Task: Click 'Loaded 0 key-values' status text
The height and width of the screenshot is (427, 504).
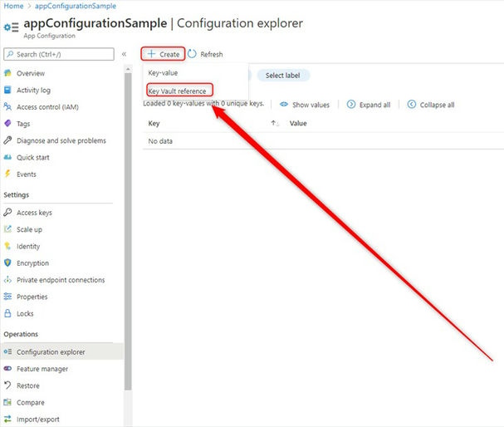Action: pos(203,104)
